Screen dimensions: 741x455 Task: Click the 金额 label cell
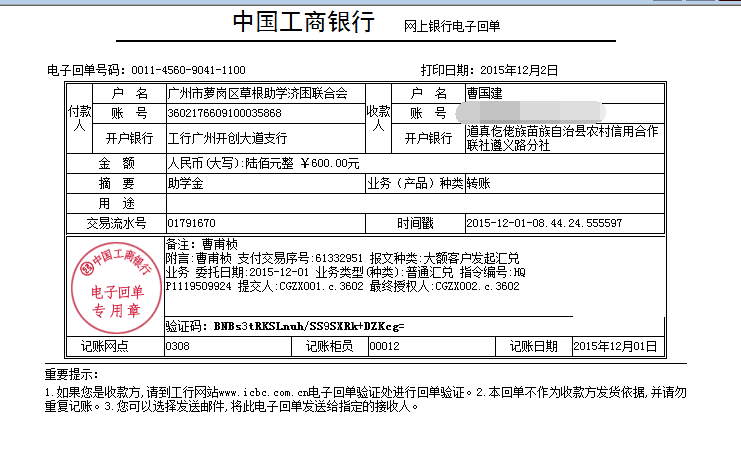click(116, 163)
